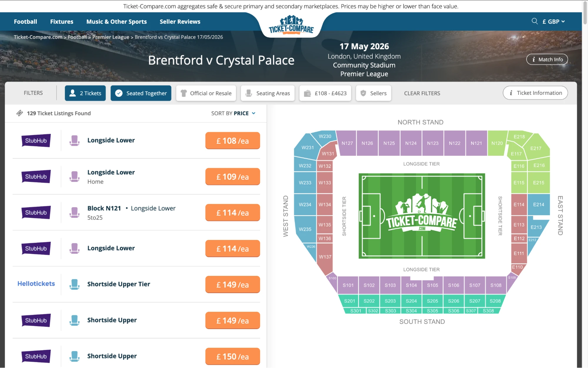This screenshot has height=368, width=588.
Task: Expand the £ GBP currency selector
Action: tap(553, 21)
